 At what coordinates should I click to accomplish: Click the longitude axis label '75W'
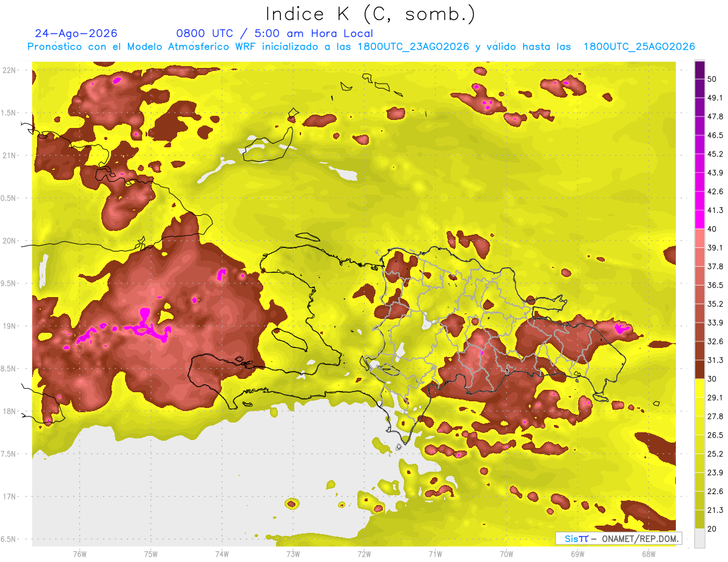tap(150, 554)
